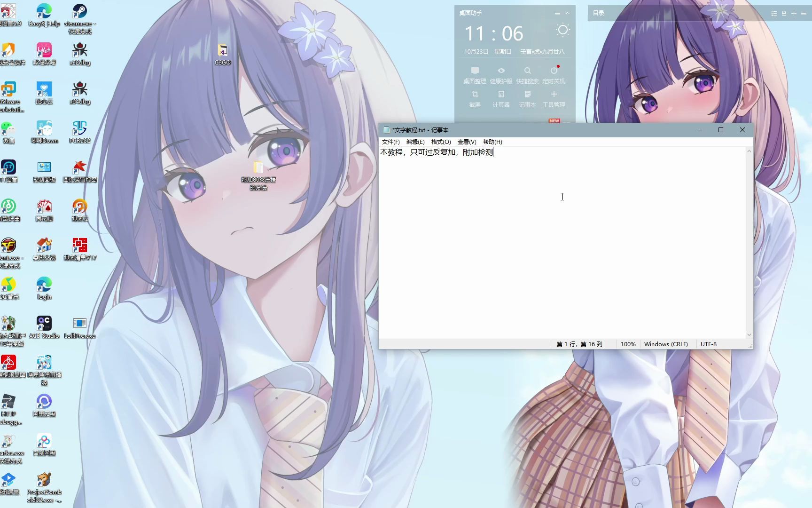Viewport: 812px width, 508px height.
Task: Click the UTF-8 encoding label in Notepad status bar
Action: (x=709, y=344)
